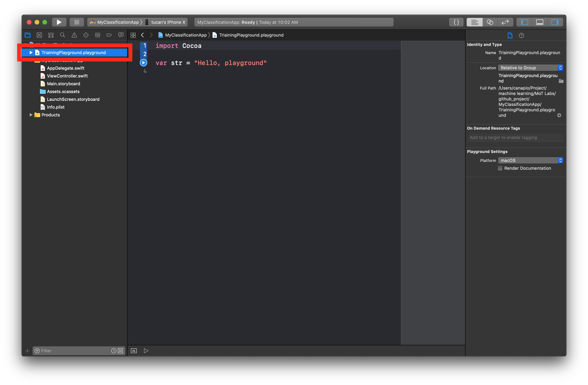Open the Issue navigator warning icon
The width and height of the screenshot is (588, 385).
pos(74,35)
